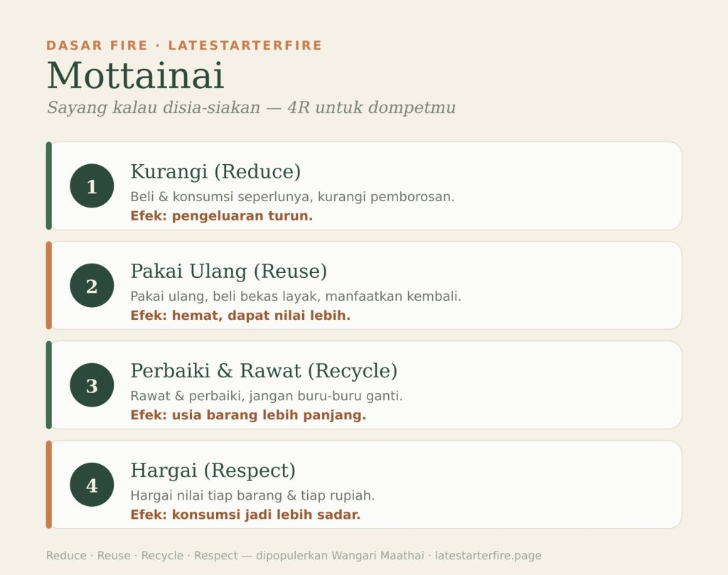Image resolution: width=728 pixels, height=575 pixels.
Task: Click "Efek: pengeluaran turun." line
Action: 222,216
